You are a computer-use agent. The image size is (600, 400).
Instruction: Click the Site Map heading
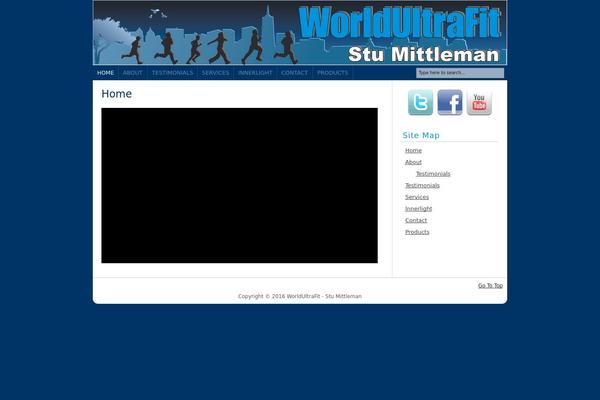(421, 135)
